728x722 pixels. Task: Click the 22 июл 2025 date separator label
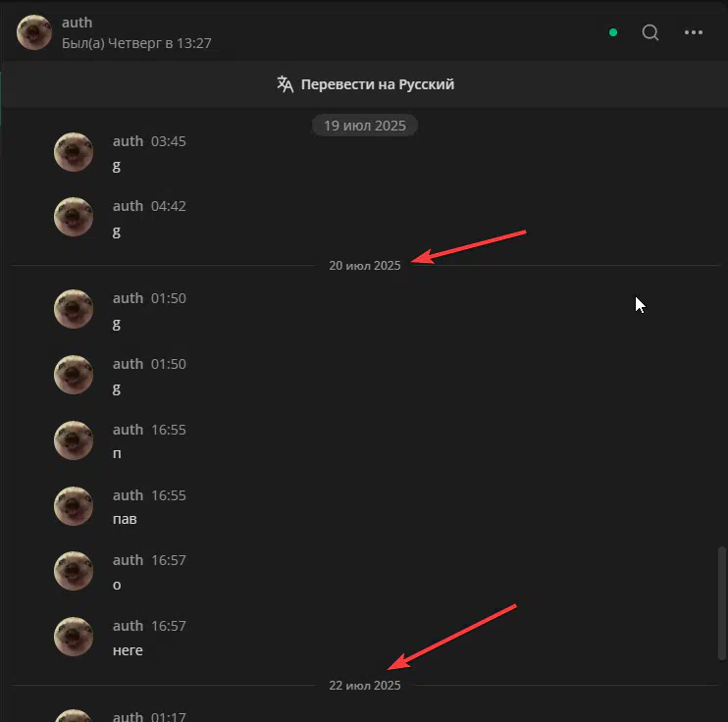(365, 686)
